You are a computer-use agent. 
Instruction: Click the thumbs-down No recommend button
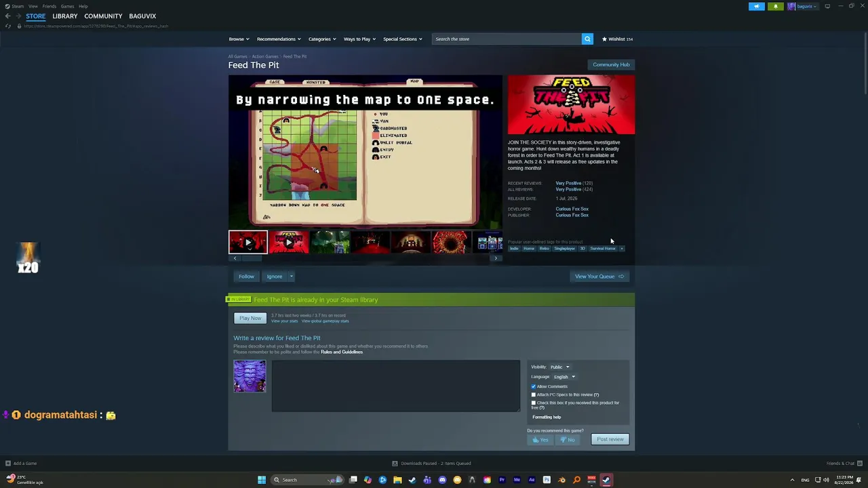568,440
